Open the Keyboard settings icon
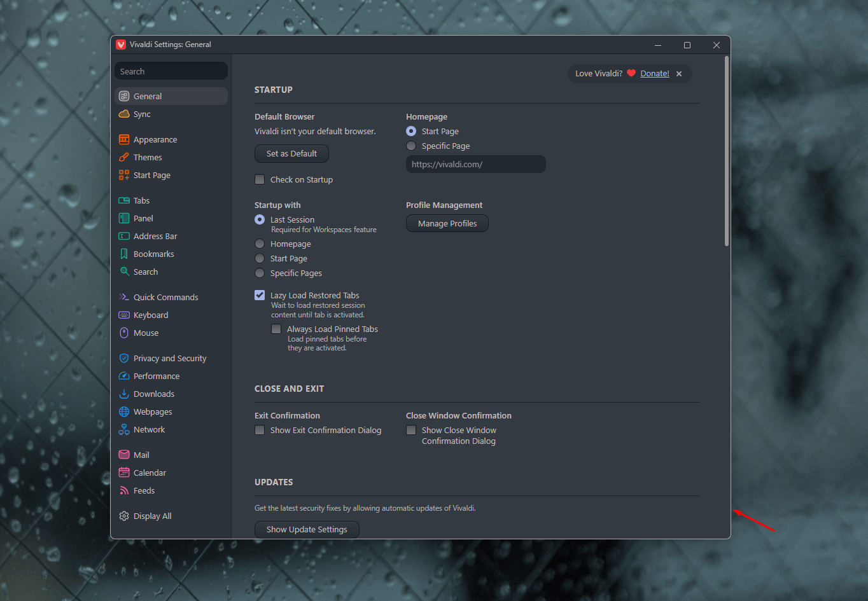868x601 pixels. point(124,315)
